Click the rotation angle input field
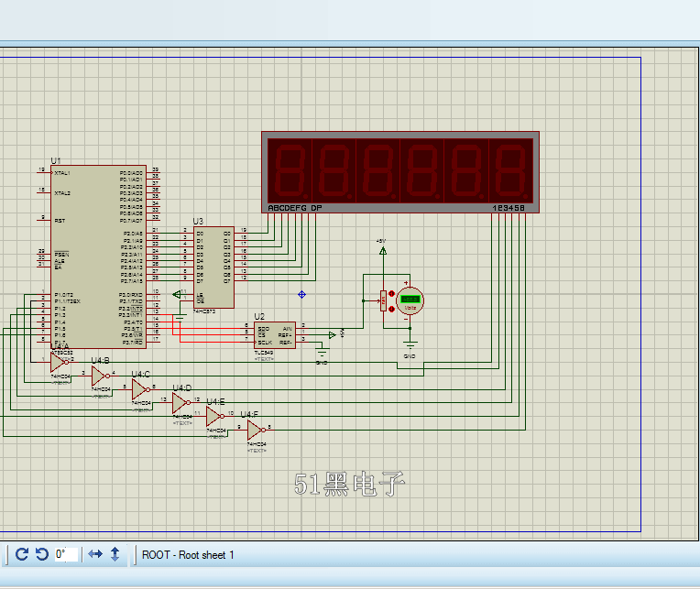 64,554
